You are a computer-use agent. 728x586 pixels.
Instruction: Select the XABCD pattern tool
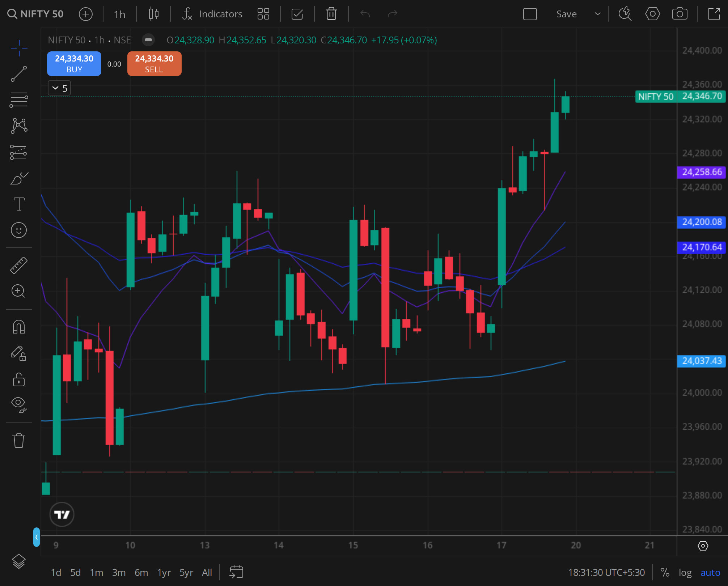(x=19, y=126)
